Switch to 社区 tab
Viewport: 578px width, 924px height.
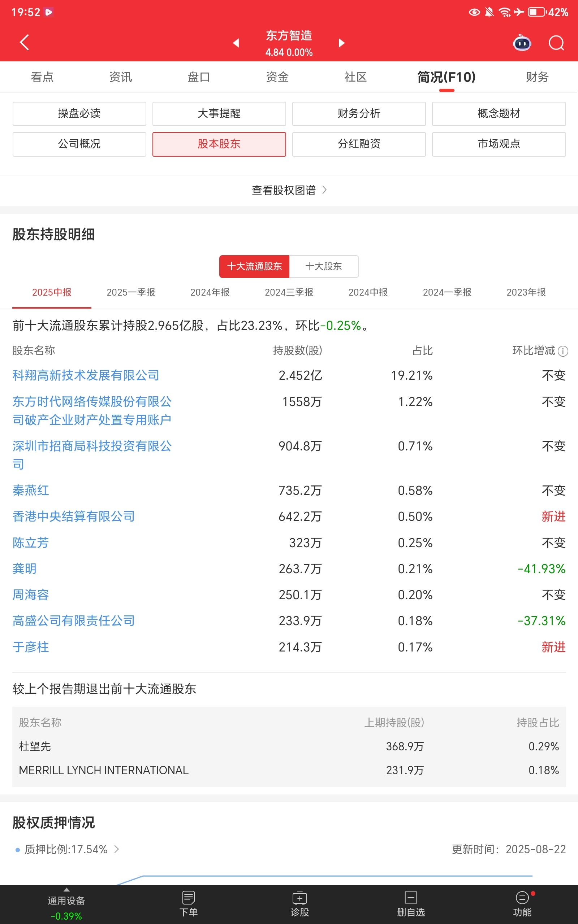click(355, 77)
